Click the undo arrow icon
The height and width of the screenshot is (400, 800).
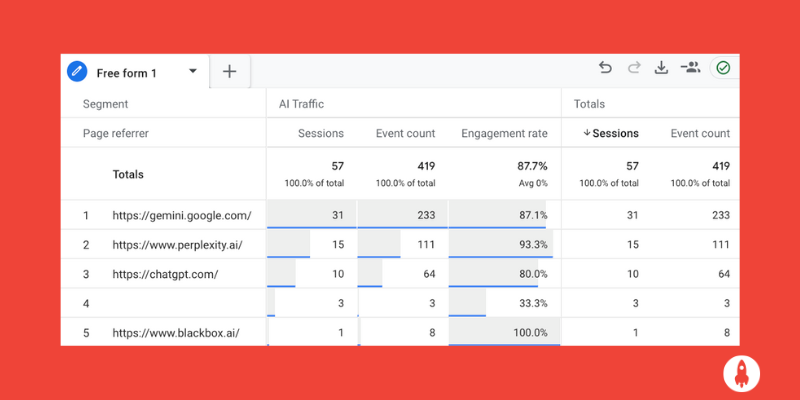[x=605, y=67]
